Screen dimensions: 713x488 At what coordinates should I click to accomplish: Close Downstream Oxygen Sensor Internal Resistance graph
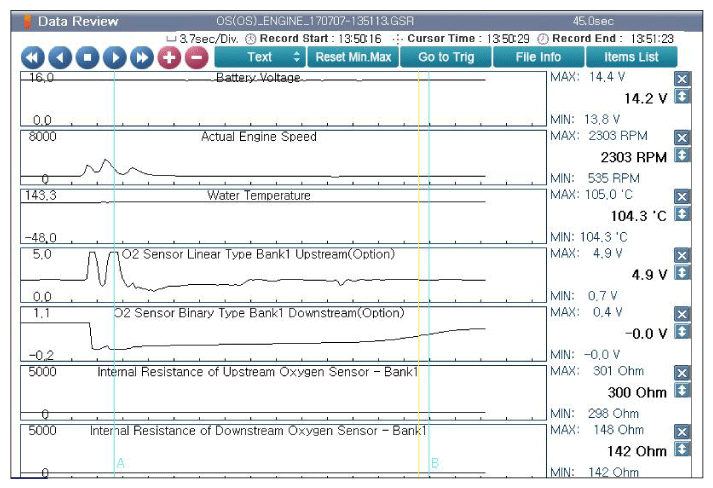(682, 432)
